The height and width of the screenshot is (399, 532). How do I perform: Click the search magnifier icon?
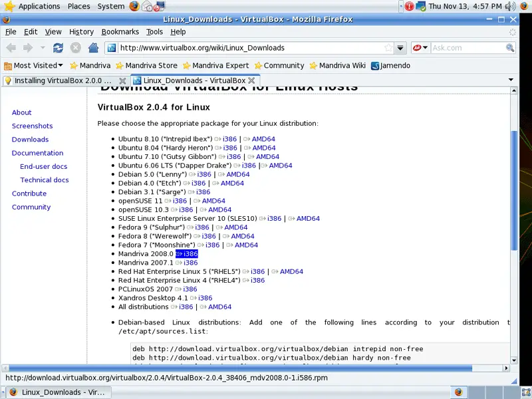(x=510, y=48)
